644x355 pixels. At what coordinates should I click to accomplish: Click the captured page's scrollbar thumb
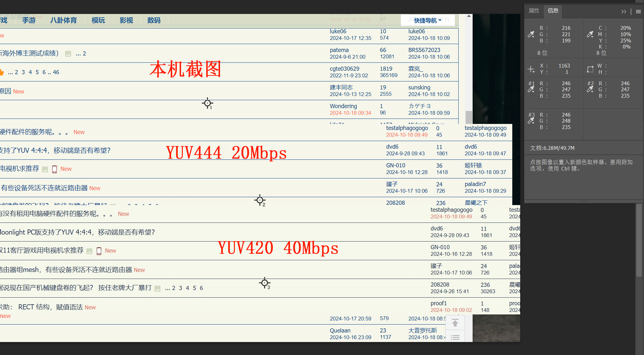[469, 117]
